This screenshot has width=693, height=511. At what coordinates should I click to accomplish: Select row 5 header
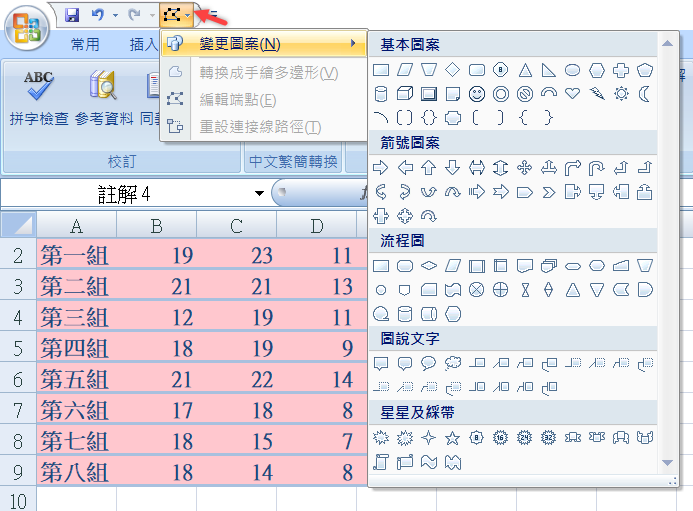click(x=18, y=348)
